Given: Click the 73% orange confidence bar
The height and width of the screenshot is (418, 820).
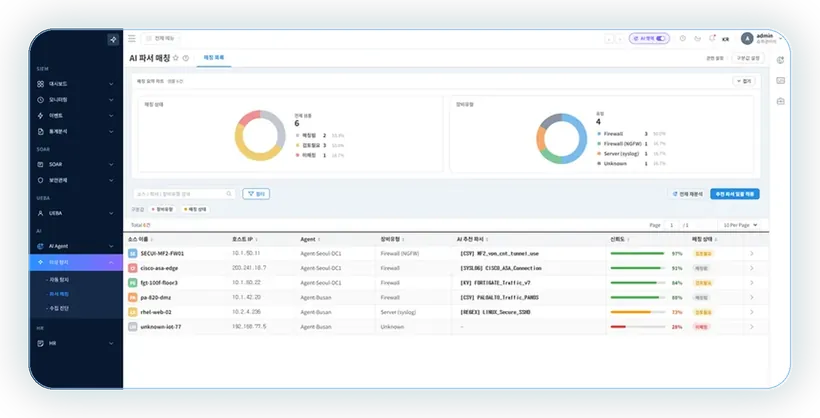Looking at the screenshot, I should tap(637, 312).
